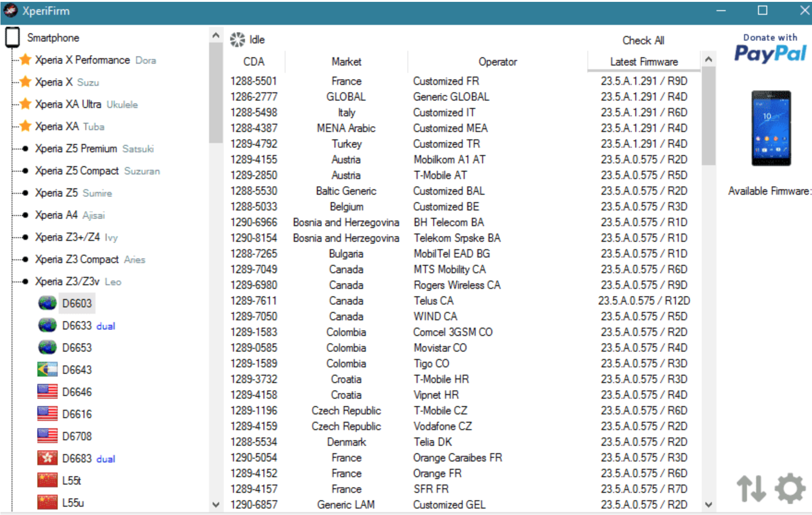Click the US flag icon next to D6646

click(x=47, y=392)
